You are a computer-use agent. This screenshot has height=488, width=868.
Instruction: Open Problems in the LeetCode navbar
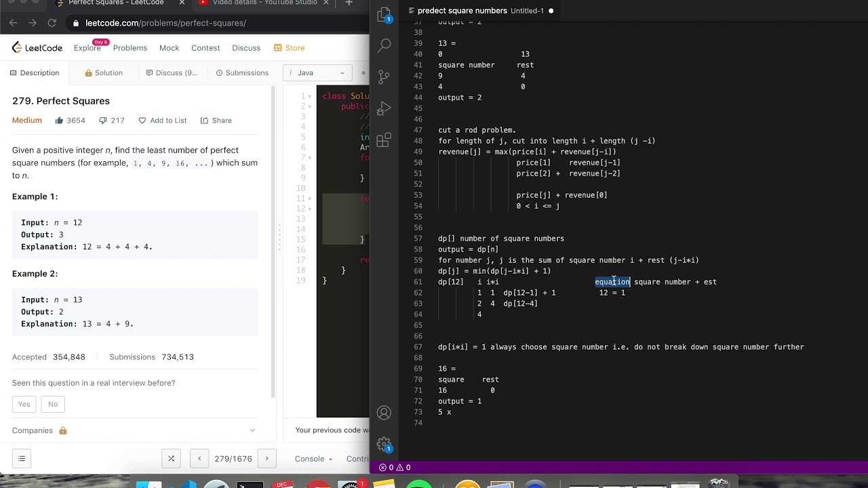tap(130, 48)
